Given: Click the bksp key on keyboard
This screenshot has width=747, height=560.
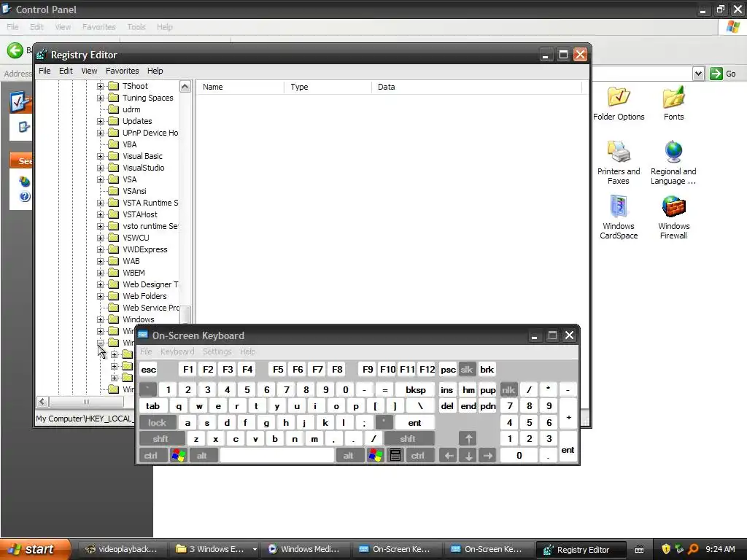Looking at the screenshot, I should tap(415, 390).
